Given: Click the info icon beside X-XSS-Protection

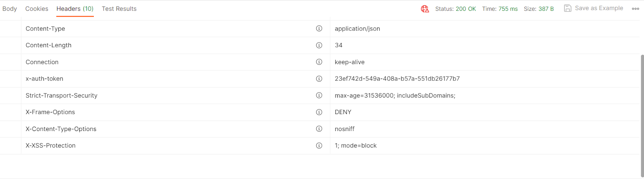Looking at the screenshot, I should tap(319, 146).
